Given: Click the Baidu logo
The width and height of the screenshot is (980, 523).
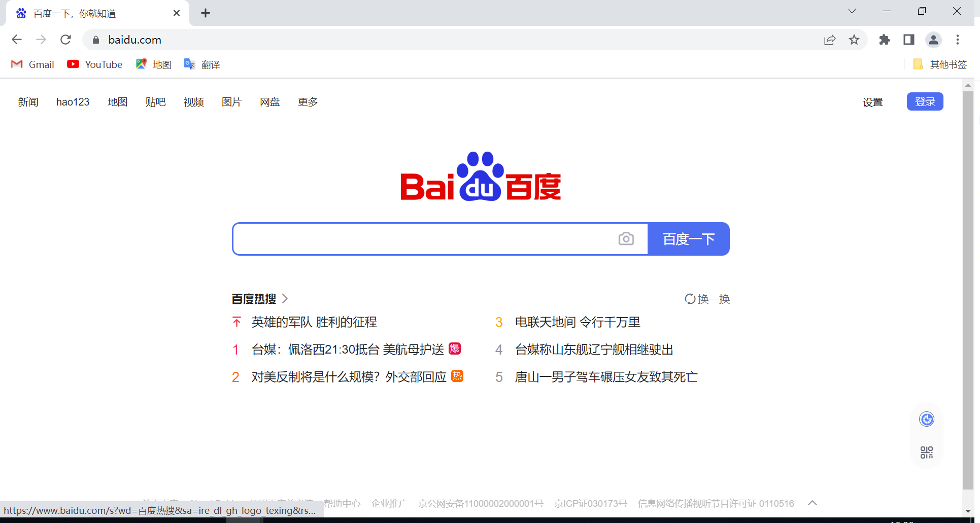Looking at the screenshot, I should click(481, 176).
